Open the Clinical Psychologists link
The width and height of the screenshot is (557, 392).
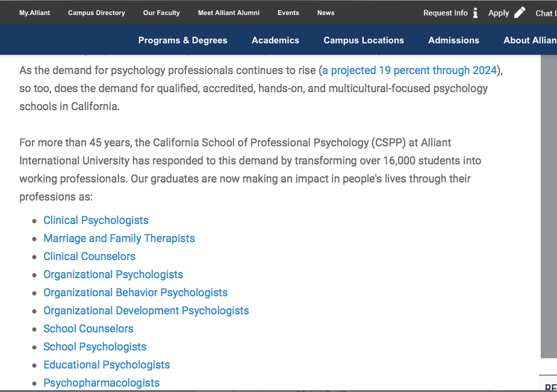96,220
